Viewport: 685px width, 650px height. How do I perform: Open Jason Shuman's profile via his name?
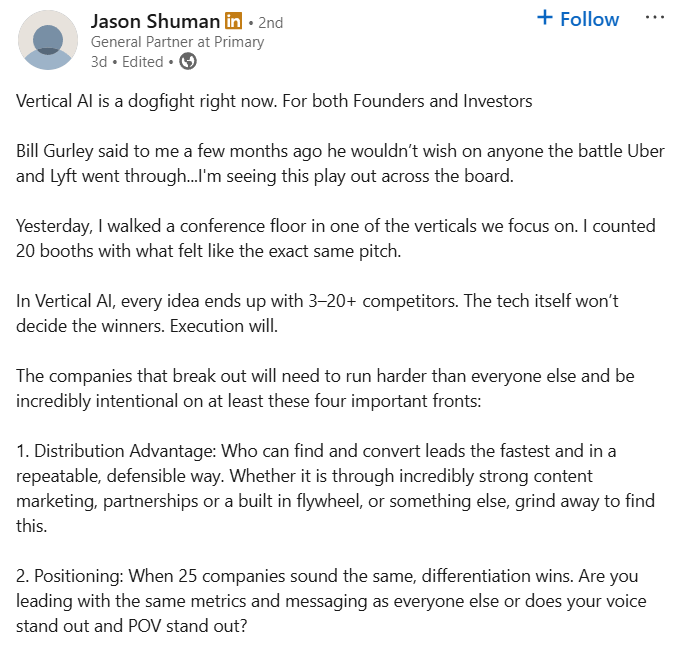tap(154, 21)
